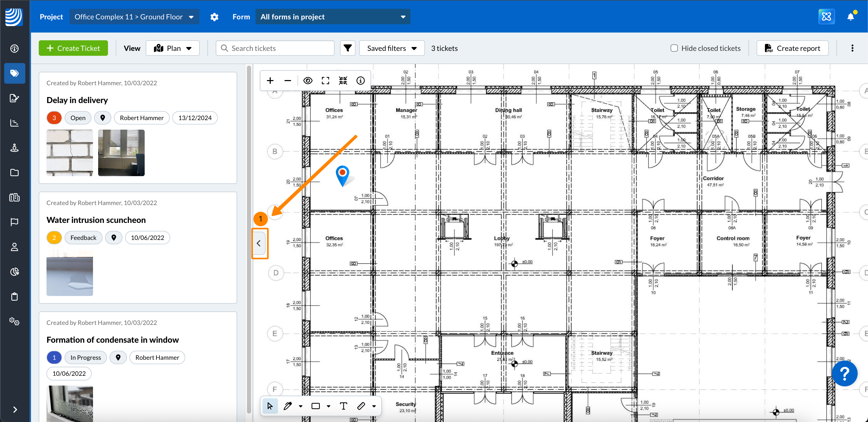This screenshot has width=868, height=422.
Task: Toggle the eye visibility icon on plan
Action: pyautogui.click(x=308, y=81)
